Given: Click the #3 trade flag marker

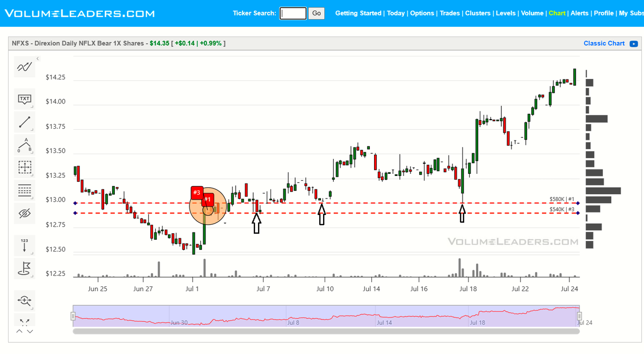Looking at the screenshot, I should coord(196,193).
